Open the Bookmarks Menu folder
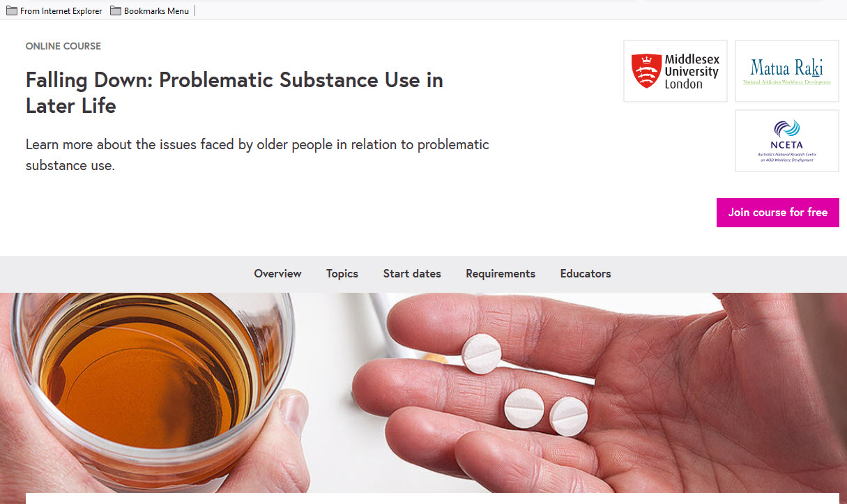 pyautogui.click(x=150, y=10)
